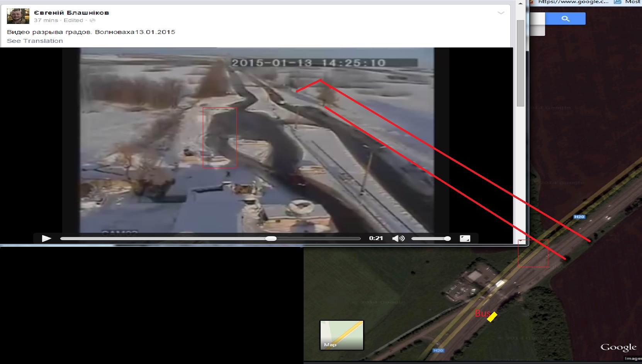Click the post privacy globe icon
Image resolution: width=642 pixels, height=364 pixels.
(92, 20)
